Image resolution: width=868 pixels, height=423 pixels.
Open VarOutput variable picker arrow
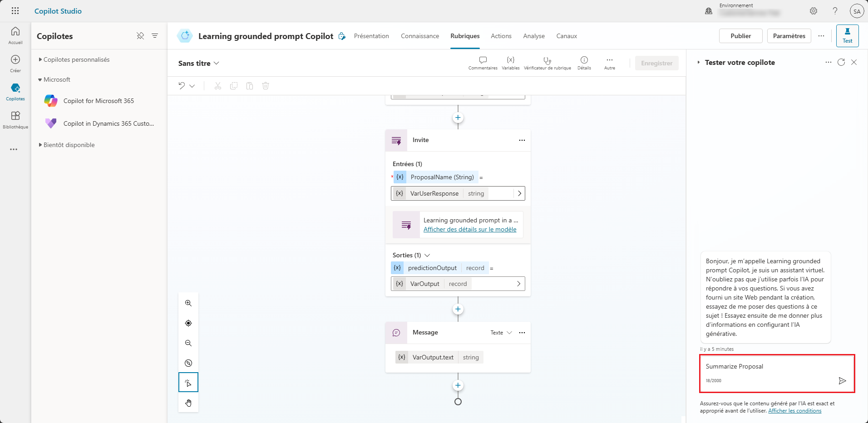pyautogui.click(x=519, y=284)
